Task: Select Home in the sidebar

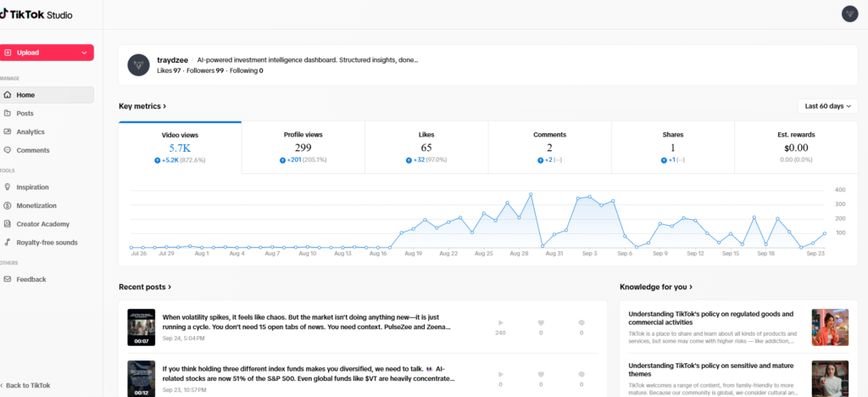Action: (47, 95)
